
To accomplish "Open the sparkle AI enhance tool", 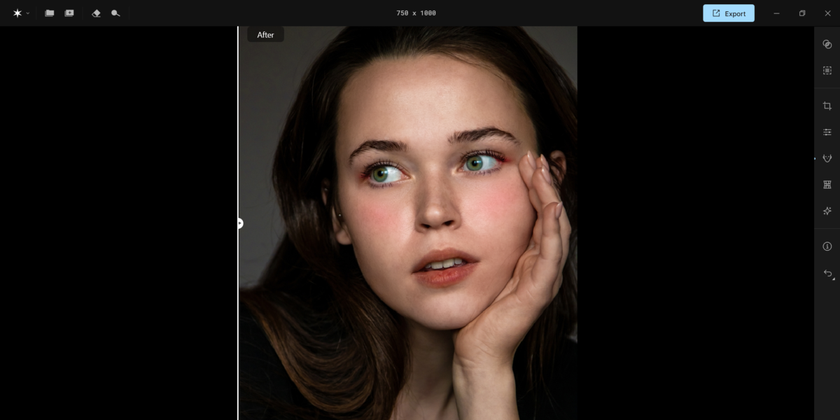I will [827, 211].
